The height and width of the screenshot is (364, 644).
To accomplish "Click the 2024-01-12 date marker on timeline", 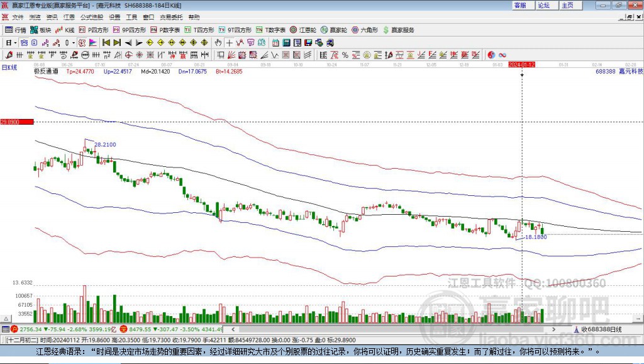I will tap(521, 65).
